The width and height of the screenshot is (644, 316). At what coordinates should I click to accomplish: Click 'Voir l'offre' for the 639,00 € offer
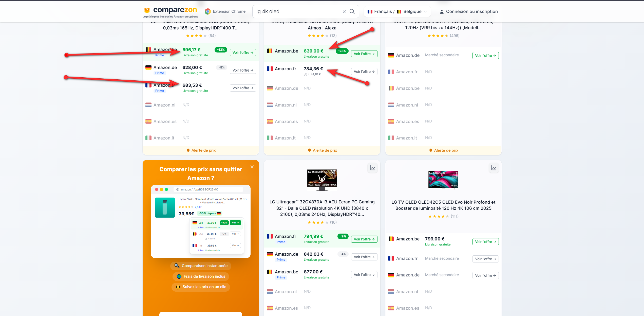364,54
